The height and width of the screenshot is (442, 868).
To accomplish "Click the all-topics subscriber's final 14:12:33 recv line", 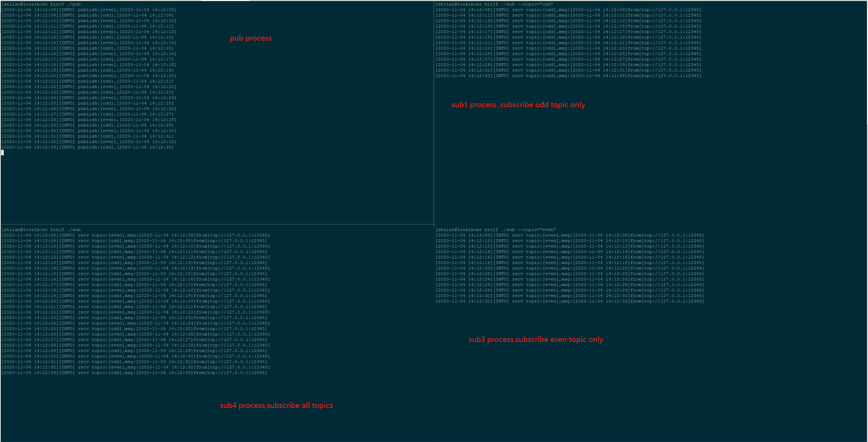I will click(134, 373).
